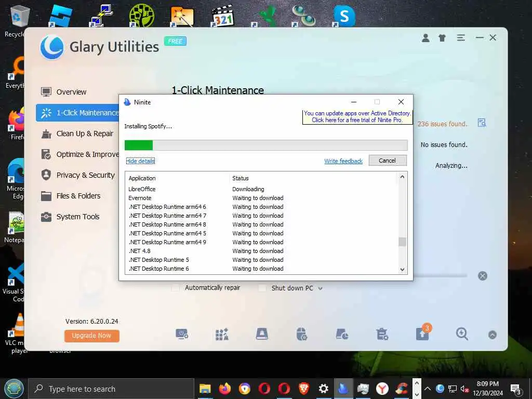This screenshot has height=399, width=532.
Task: Open Media Player Classic 321 desktop icon
Action: pyautogui.click(x=222, y=16)
